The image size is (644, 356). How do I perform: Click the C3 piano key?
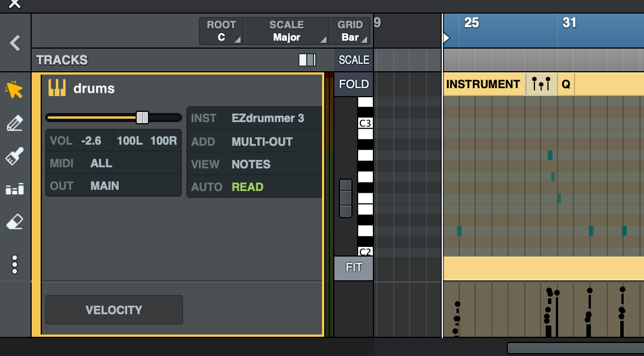(x=365, y=123)
